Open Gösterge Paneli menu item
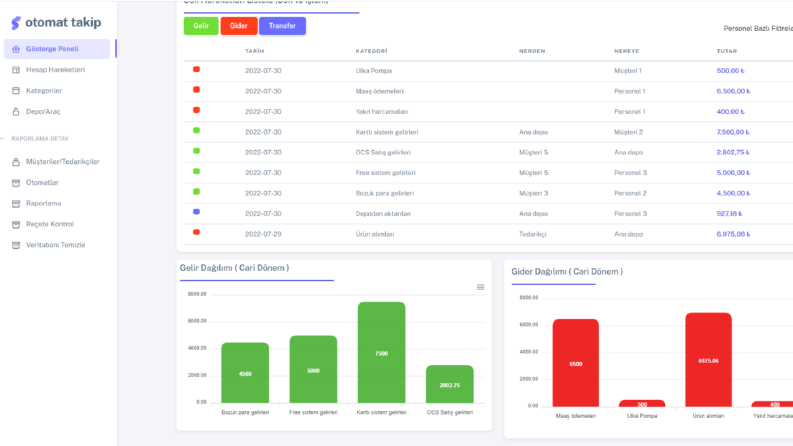 tap(57, 49)
